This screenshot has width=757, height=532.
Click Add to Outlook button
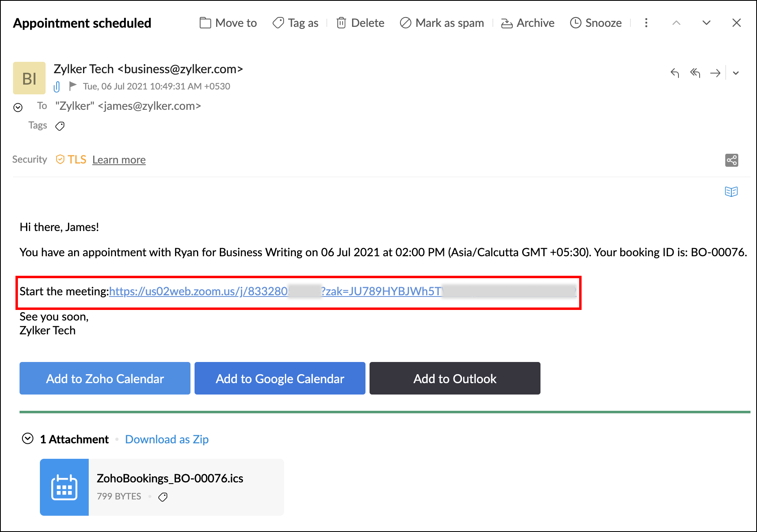[455, 378]
